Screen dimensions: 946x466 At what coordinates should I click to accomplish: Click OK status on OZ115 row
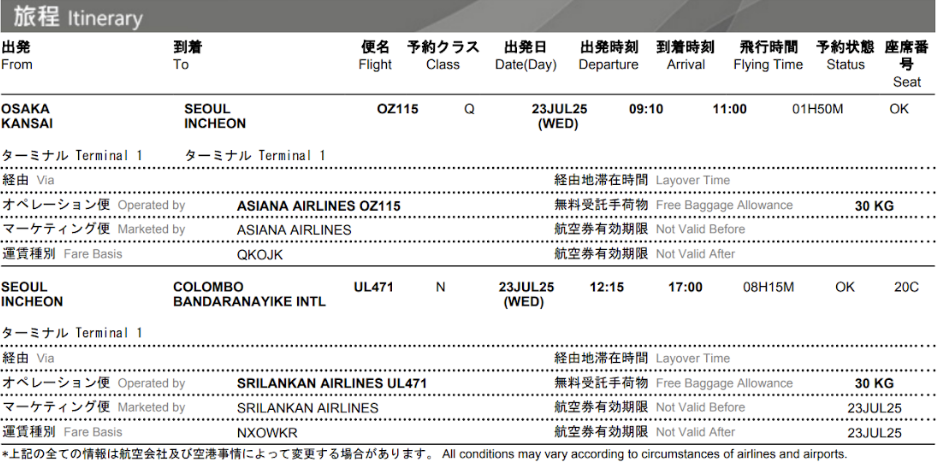[x=899, y=109]
